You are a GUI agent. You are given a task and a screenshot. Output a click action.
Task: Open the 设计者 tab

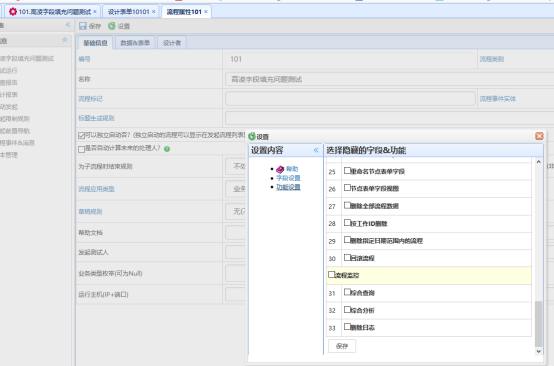click(172, 43)
